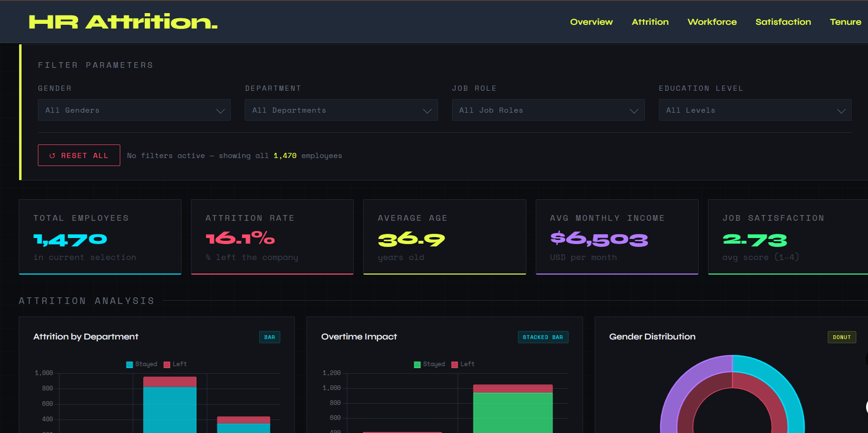
Task: Toggle Stayed legend in Attrition by Department
Action: 142,364
